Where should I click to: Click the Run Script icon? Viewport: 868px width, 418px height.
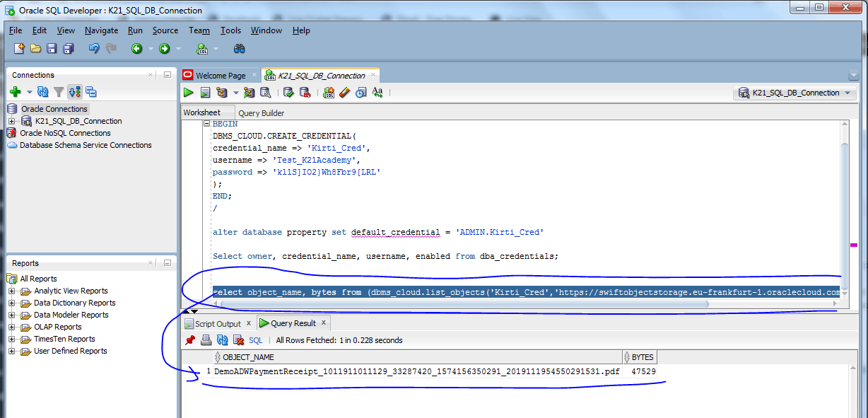coord(205,93)
